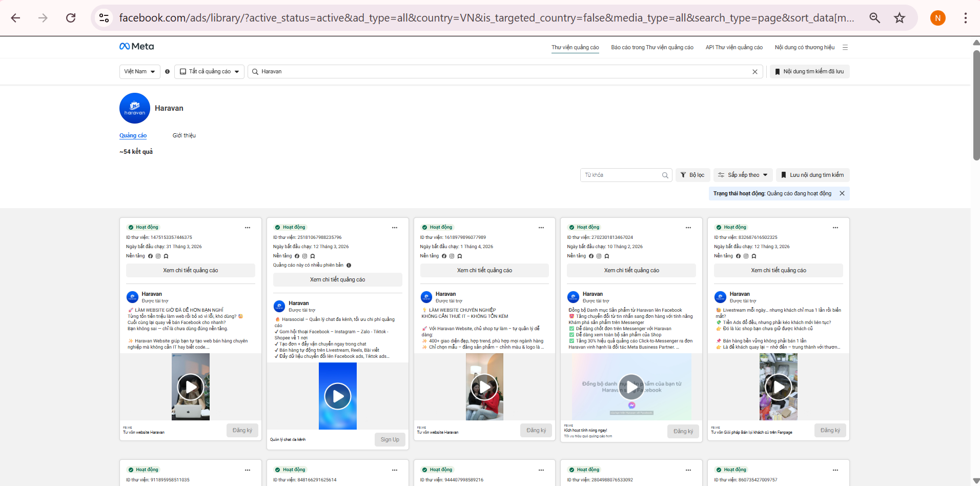This screenshot has height=486, width=980.
Task: Click info icon next to Việt Nam
Action: pyautogui.click(x=167, y=72)
